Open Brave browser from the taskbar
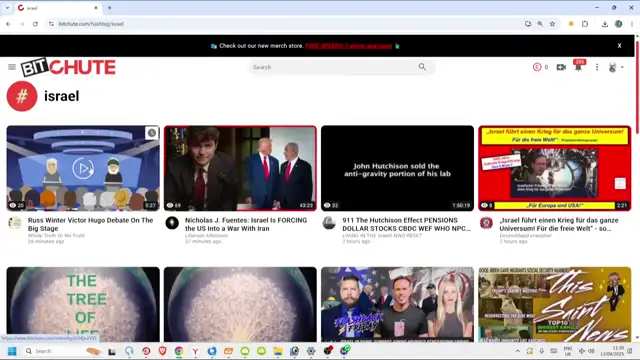640x360 pixels. pyautogui.click(x=162, y=351)
